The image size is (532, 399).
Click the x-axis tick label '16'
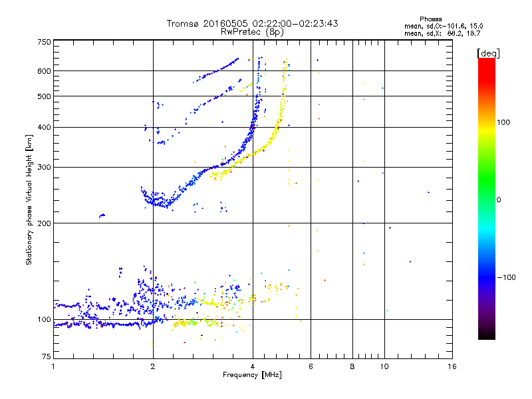452,366
